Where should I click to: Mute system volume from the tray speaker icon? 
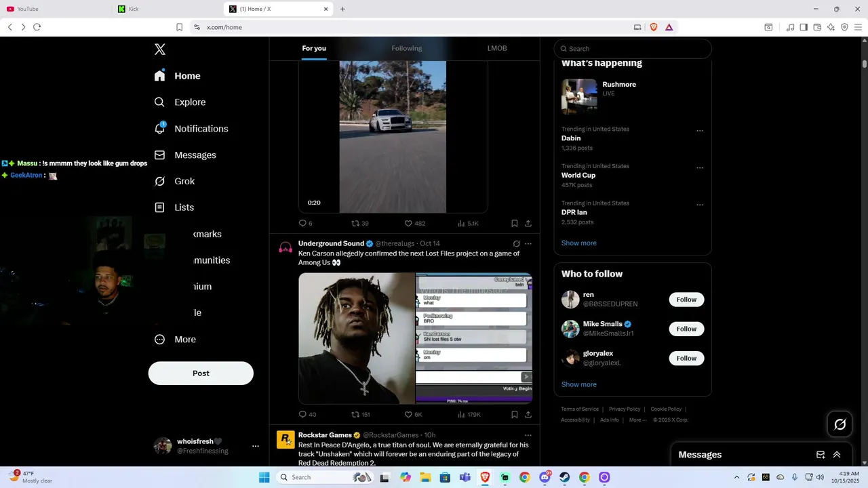pos(821,477)
